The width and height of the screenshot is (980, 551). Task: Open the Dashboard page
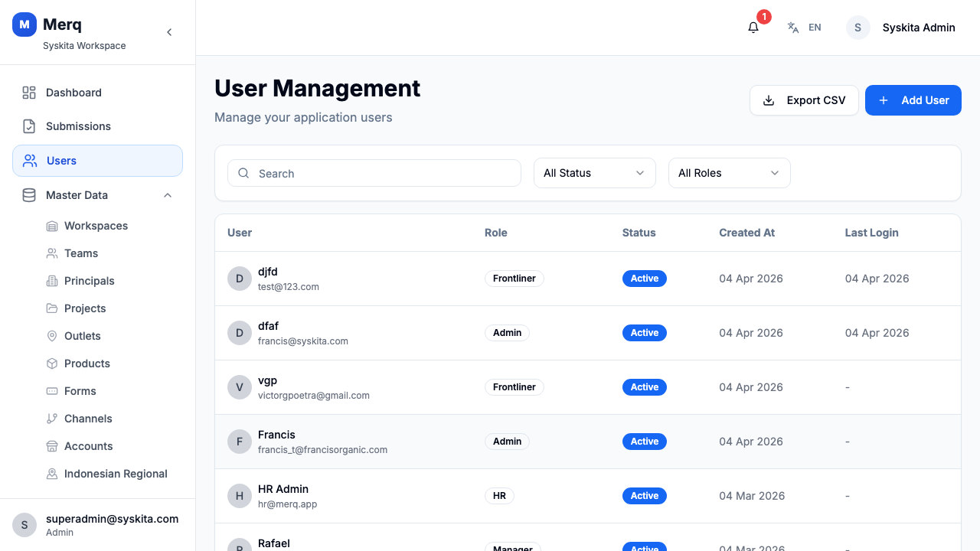[x=97, y=93]
